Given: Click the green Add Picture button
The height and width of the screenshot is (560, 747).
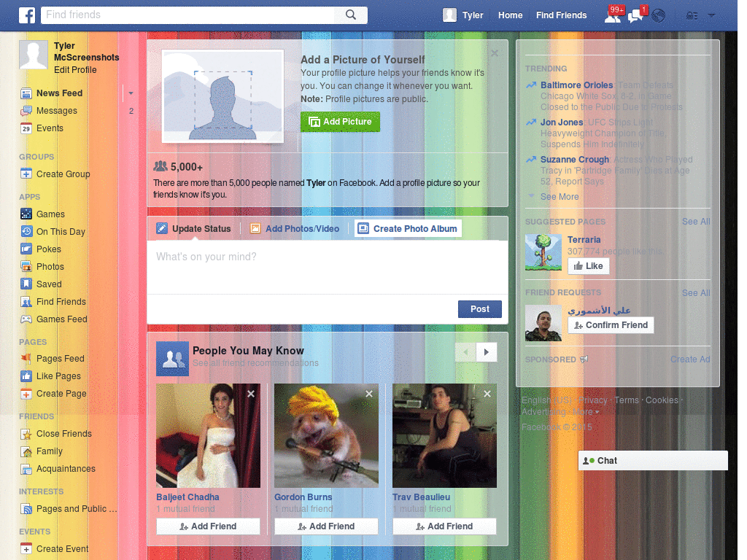Looking at the screenshot, I should (340, 122).
